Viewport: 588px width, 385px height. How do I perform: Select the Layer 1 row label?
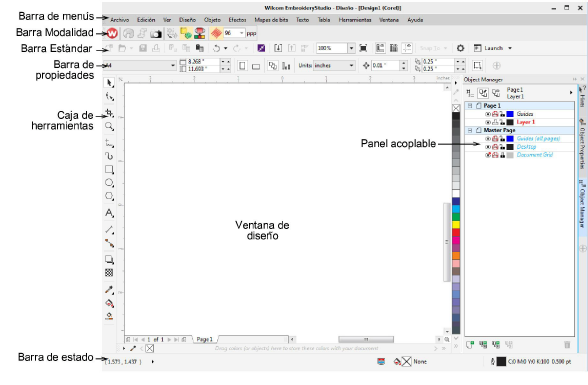click(x=525, y=122)
